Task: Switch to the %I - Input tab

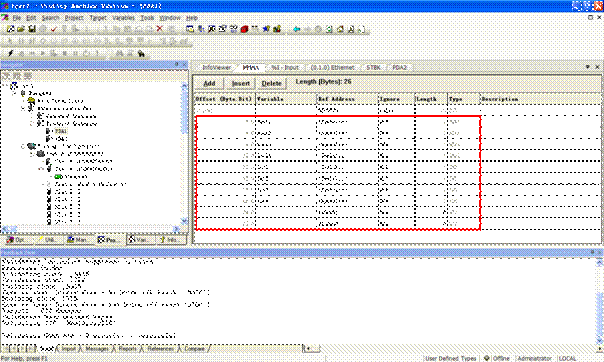Action: [285, 67]
